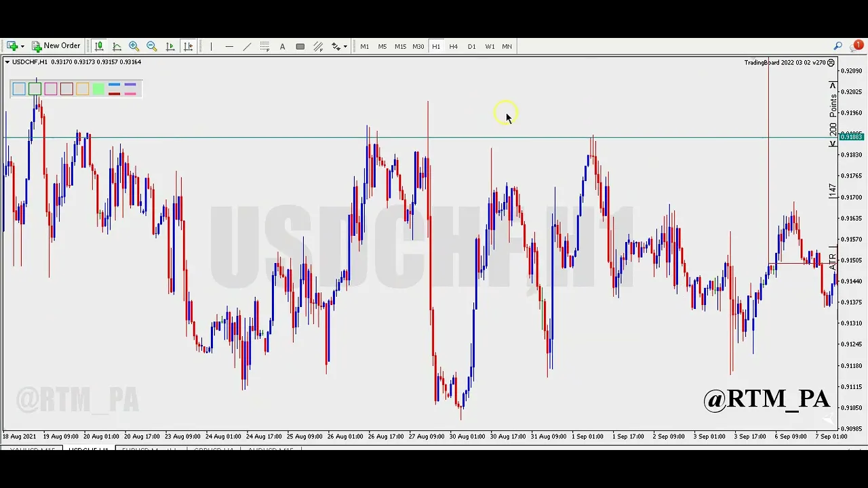868x488 pixels.
Task: Click the New Order button
Action: tap(56, 46)
